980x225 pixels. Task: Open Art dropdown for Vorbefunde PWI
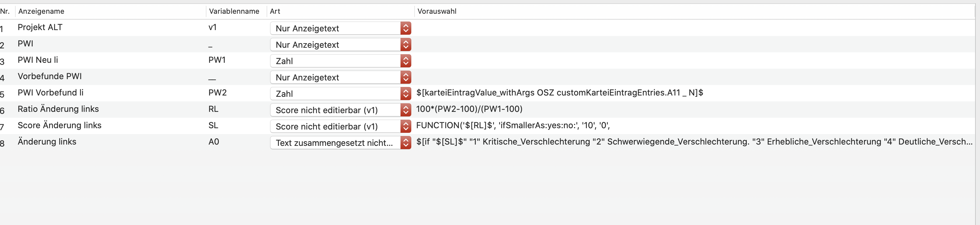pyautogui.click(x=340, y=77)
